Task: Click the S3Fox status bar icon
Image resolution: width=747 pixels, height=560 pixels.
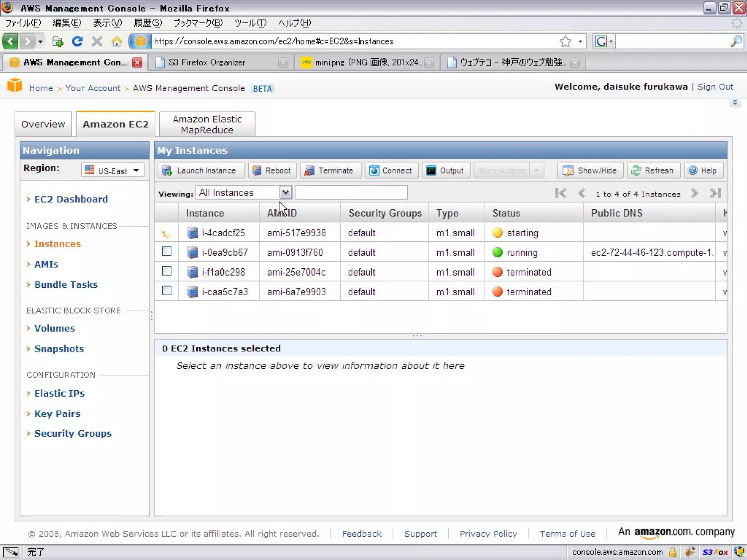Action: point(715,552)
